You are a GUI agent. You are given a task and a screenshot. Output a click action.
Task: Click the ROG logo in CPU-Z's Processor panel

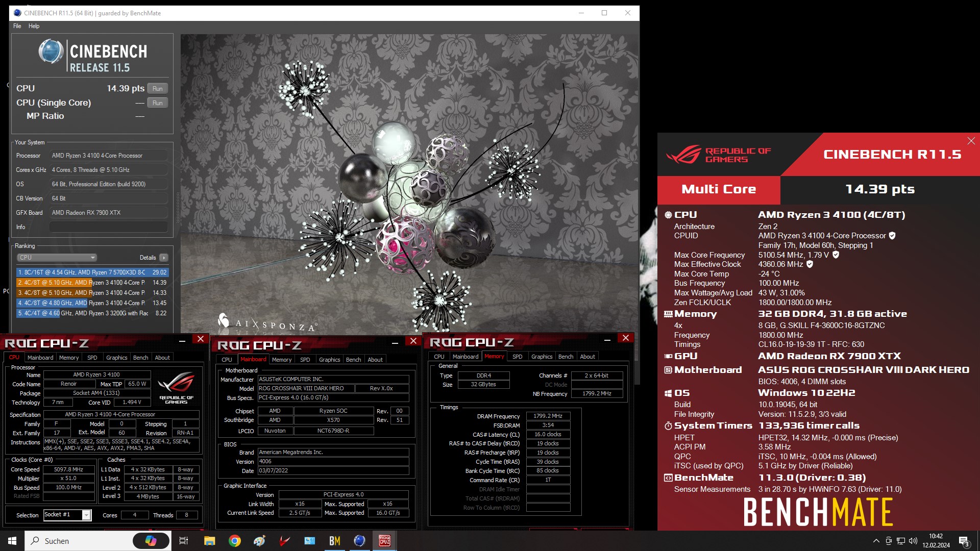point(176,388)
